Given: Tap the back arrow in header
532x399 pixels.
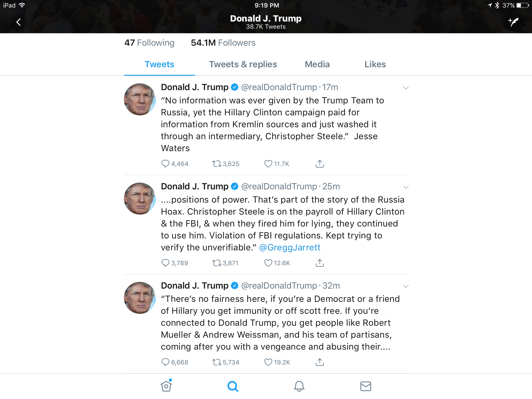Looking at the screenshot, I should (x=18, y=22).
